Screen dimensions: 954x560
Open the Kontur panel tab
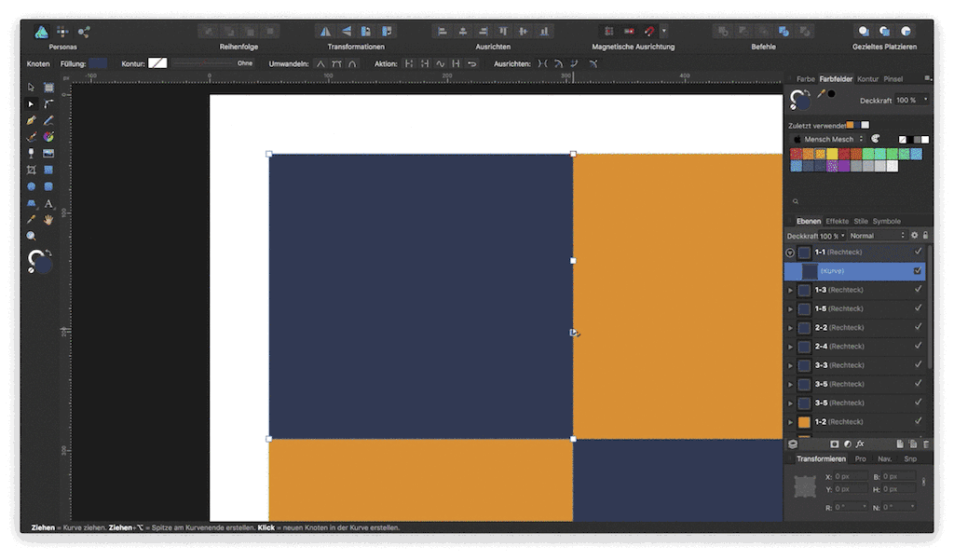pyautogui.click(x=867, y=79)
